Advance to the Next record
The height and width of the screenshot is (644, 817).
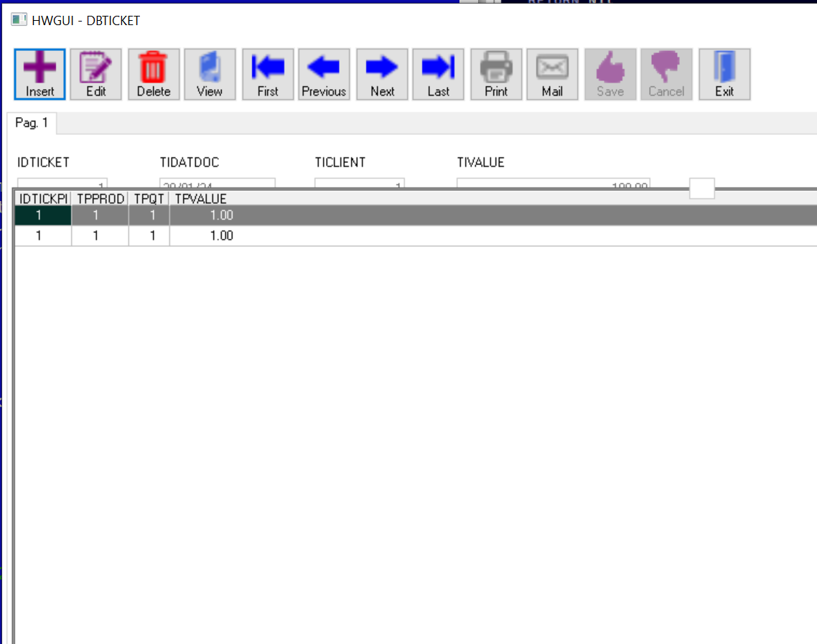point(382,74)
